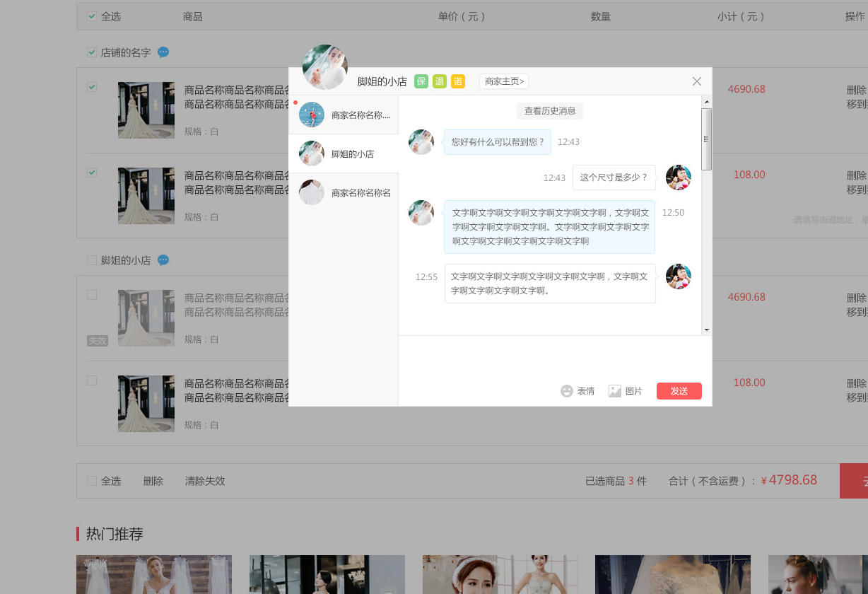Viewport: 868px width, 594px height.
Task: Click 查看历史消息 to load history
Action: point(550,111)
